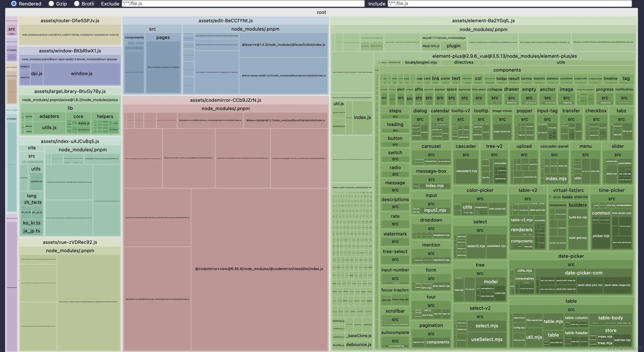Viewport: 644px width, 352px height.
Task: Select the Rendered radio button
Action: coord(14,4)
